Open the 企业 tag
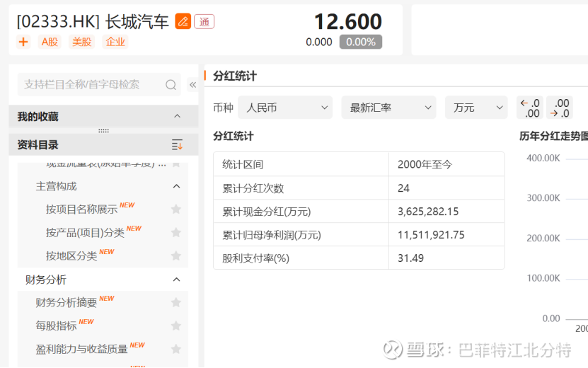 115,42
